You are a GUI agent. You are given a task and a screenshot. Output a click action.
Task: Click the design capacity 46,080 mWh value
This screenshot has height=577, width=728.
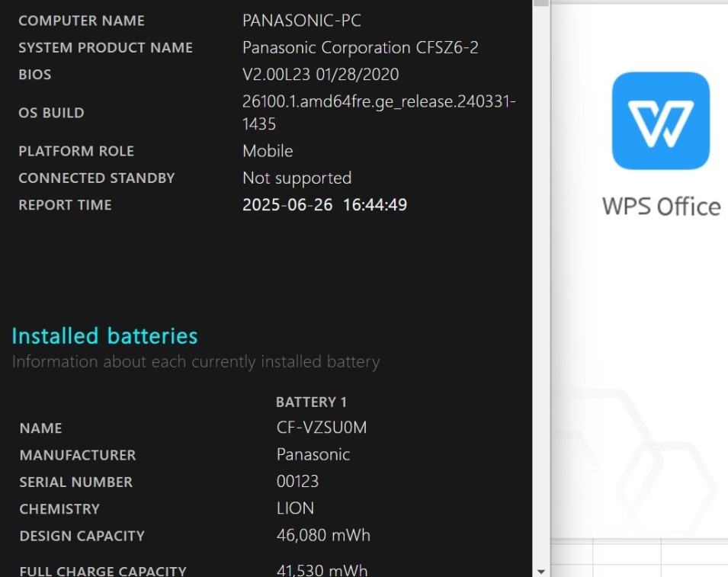(323, 535)
